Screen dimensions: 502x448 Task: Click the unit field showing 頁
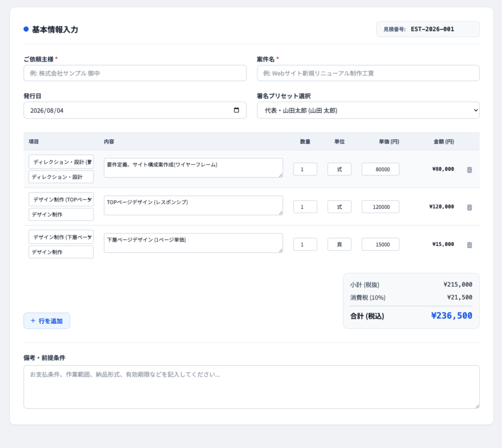pos(339,244)
